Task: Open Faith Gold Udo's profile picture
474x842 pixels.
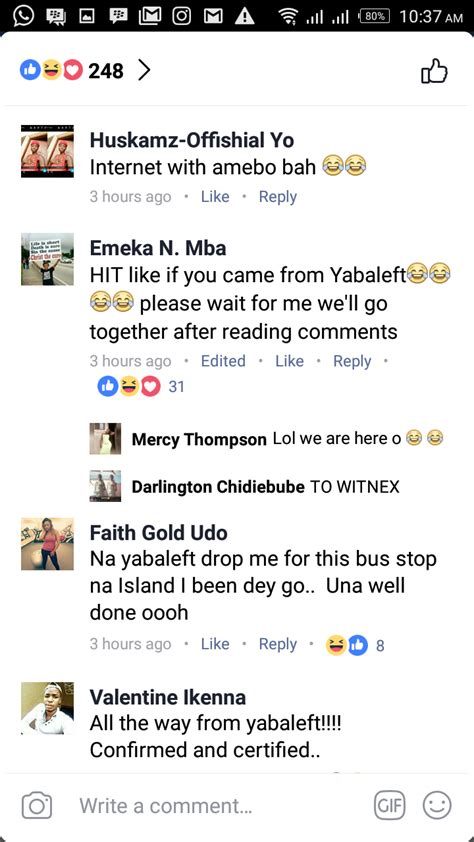Action: pyautogui.click(x=47, y=543)
